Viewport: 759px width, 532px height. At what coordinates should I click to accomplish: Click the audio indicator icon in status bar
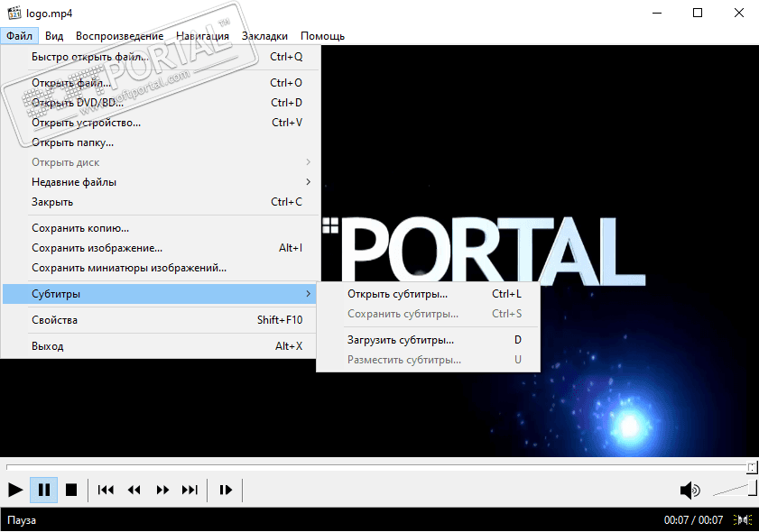point(743,520)
